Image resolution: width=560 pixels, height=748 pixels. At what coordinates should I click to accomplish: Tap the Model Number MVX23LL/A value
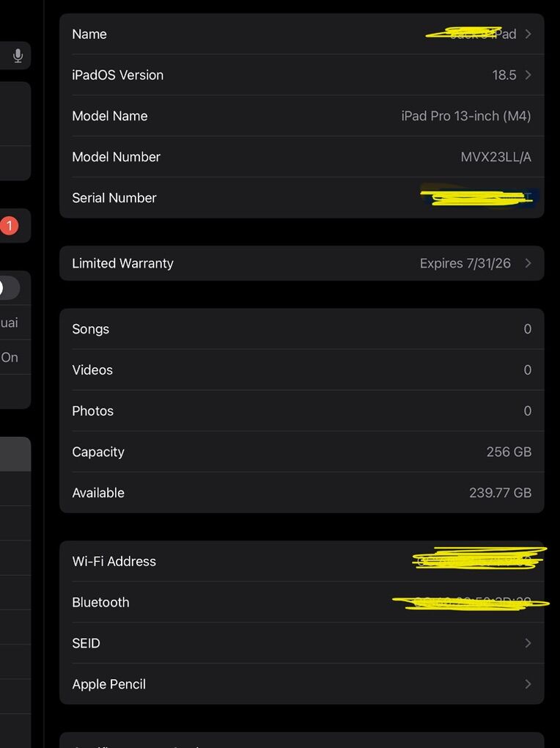(495, 157)
